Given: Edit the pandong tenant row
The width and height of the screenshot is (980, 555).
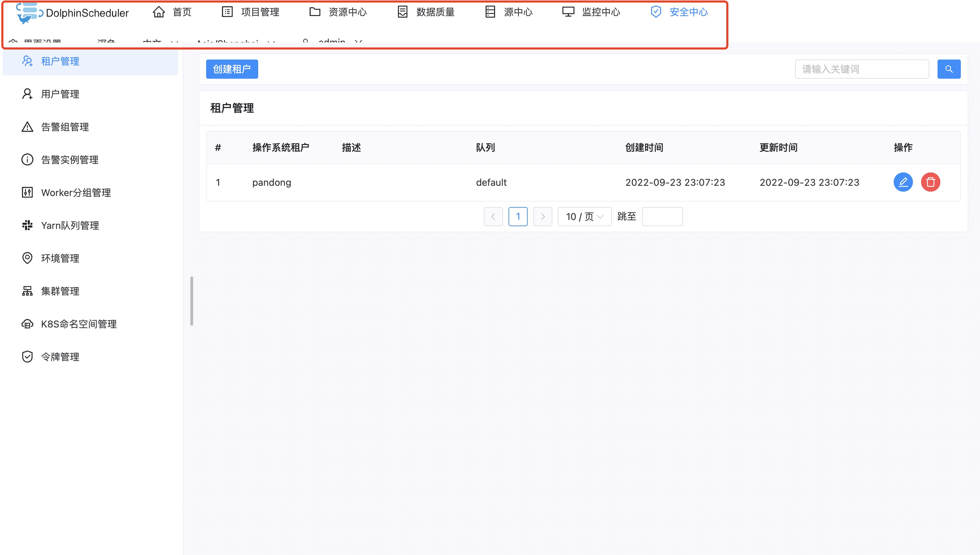Looking at the screenshot, I should click(903, 182).
